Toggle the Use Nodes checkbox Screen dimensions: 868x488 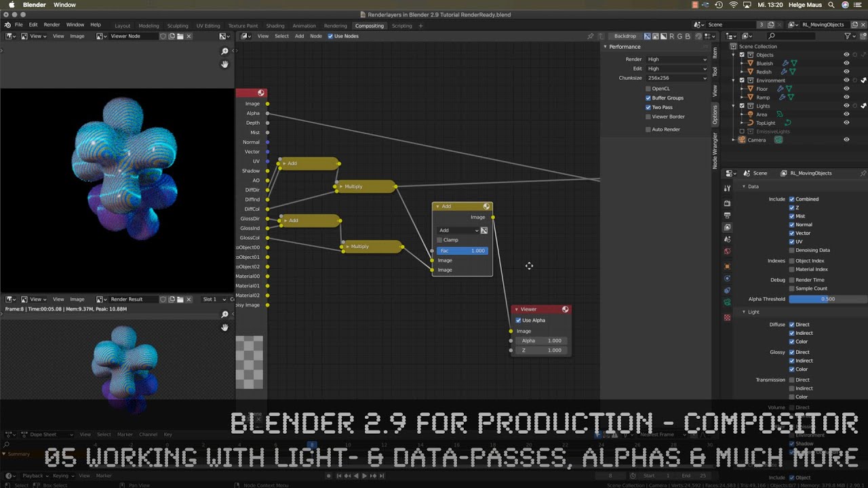tap(330, 36)
